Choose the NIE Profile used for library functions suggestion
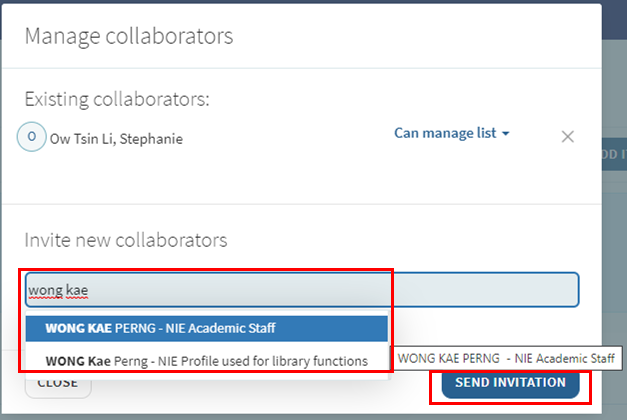627x420 pixels. (206, 360)
